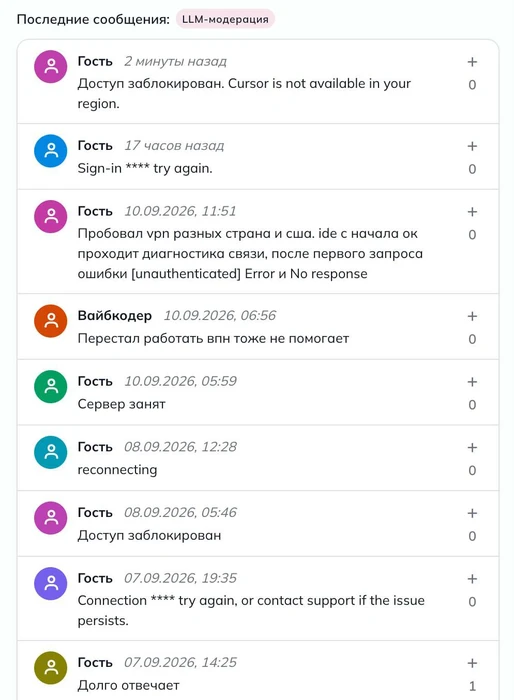This screenshot has width=514, height=700.
Task: Click Вайбкодер's orange avatar
Action: tap(51, 321)
